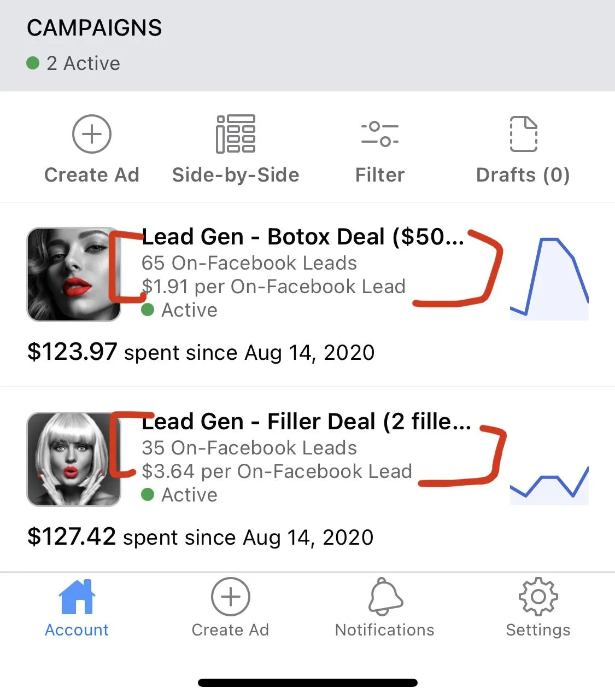Tap the bottom Create Ad plus icon

(230, 597)
